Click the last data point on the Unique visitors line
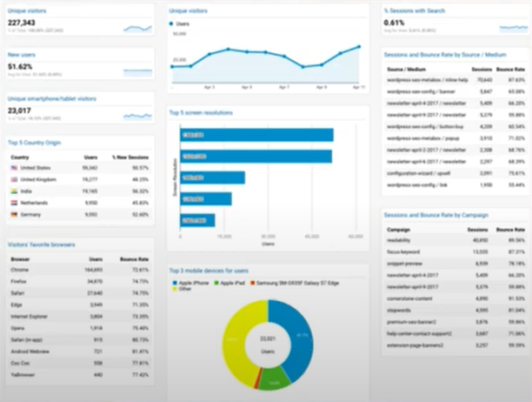This screenshot has width=532, height=402. click(x=359, y=47)
